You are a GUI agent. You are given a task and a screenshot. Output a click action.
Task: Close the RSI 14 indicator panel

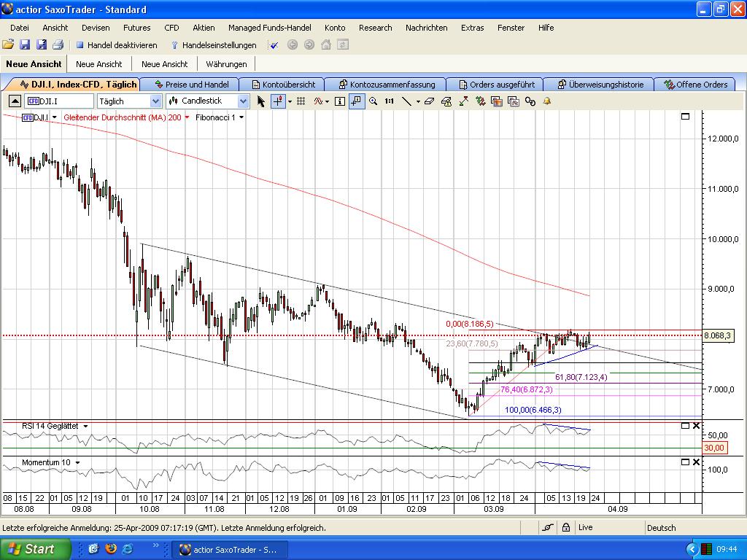tap(696, 426)
